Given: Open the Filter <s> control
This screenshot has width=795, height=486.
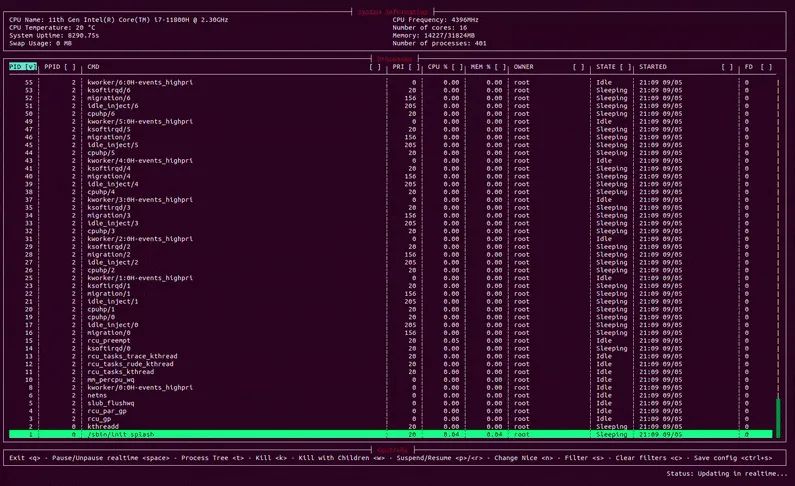Looking at the screenshot, I should tap(584, 458).
